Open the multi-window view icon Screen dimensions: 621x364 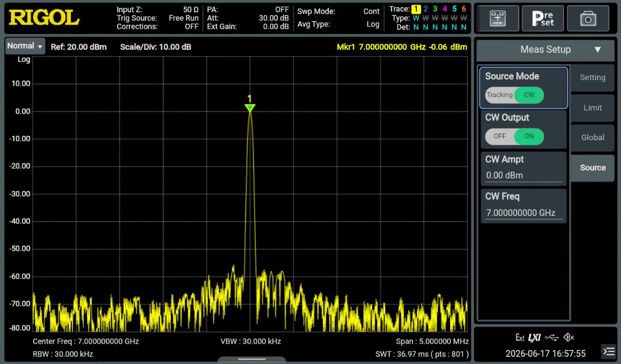coord(497,19)
